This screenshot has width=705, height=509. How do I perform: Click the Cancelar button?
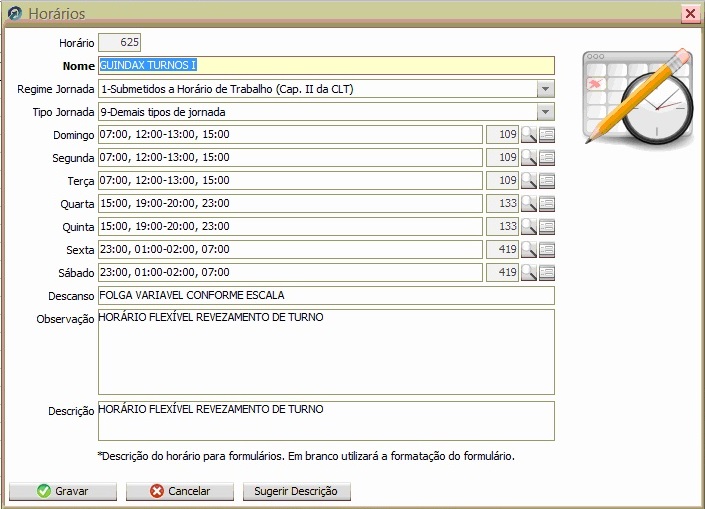(x=180, y=491)
